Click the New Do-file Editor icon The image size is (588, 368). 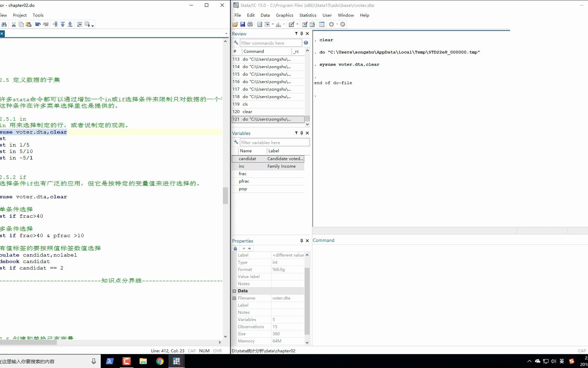[x=292, y=24]
